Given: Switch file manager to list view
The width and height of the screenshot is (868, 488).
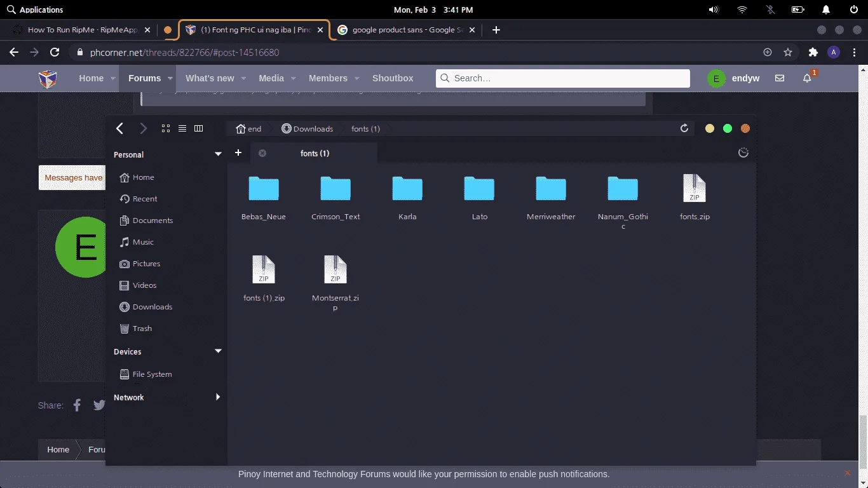Looking at the screenshot, I should [x=182, y=128].
